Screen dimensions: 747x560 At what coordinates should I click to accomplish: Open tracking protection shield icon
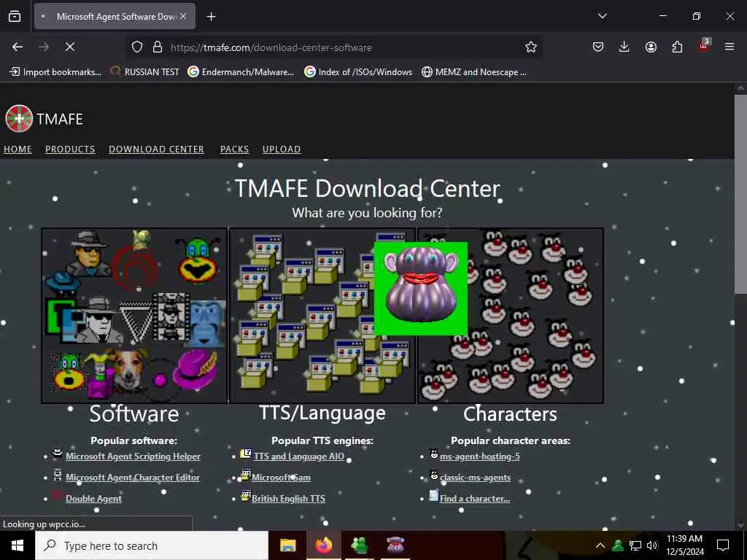coord(137,47)
